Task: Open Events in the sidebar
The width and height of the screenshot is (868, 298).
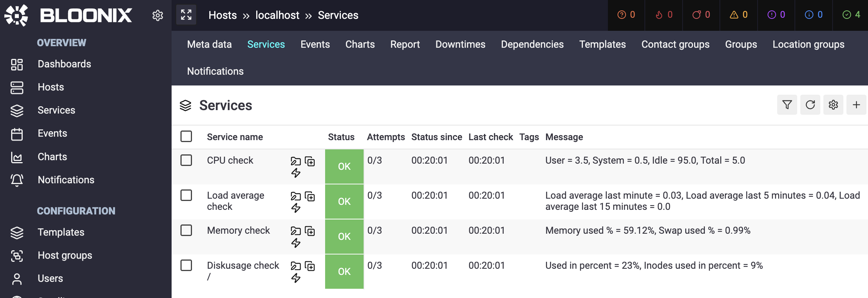Action: point(52,133)
